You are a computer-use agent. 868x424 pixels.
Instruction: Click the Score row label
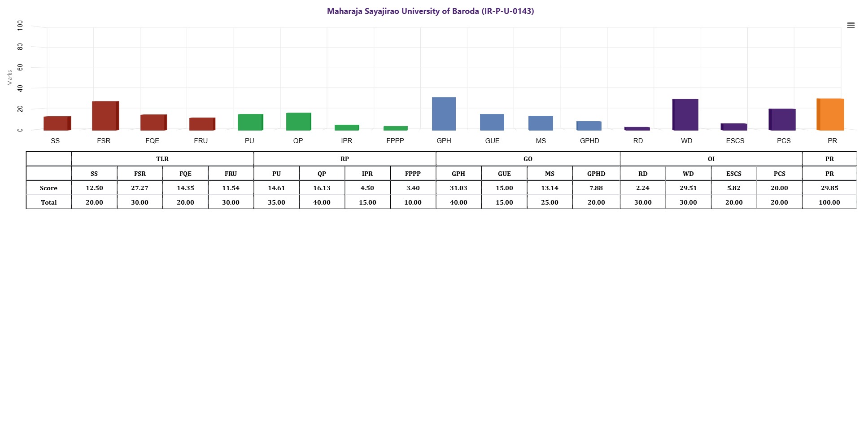[48, 188]
